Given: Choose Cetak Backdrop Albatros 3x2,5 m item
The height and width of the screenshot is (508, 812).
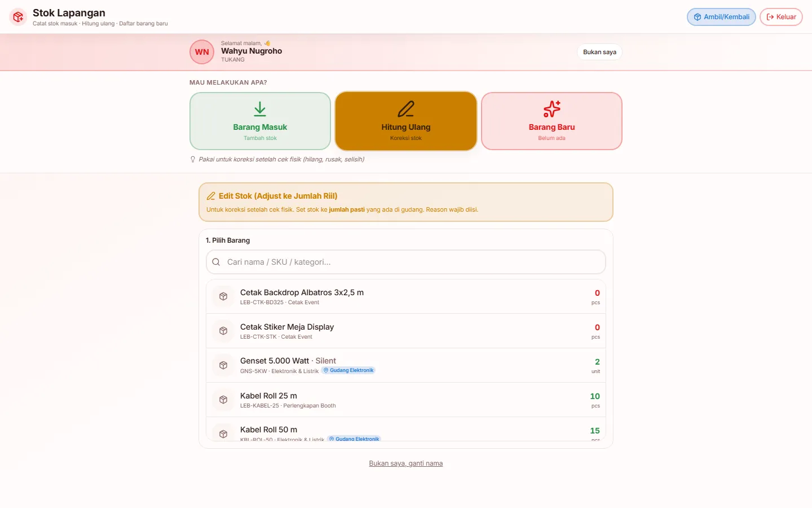Looking at the screenshot, I should pyautogui.click(x=406, y=296).
